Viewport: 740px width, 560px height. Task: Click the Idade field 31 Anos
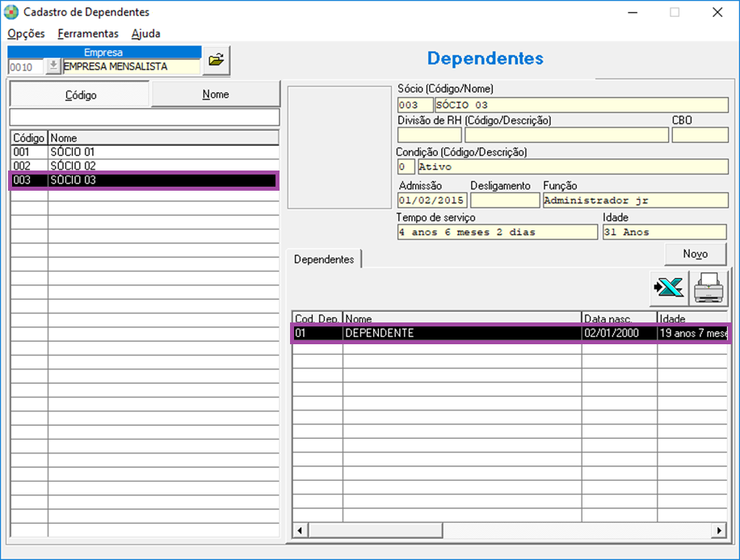click(x=665, y=232)
